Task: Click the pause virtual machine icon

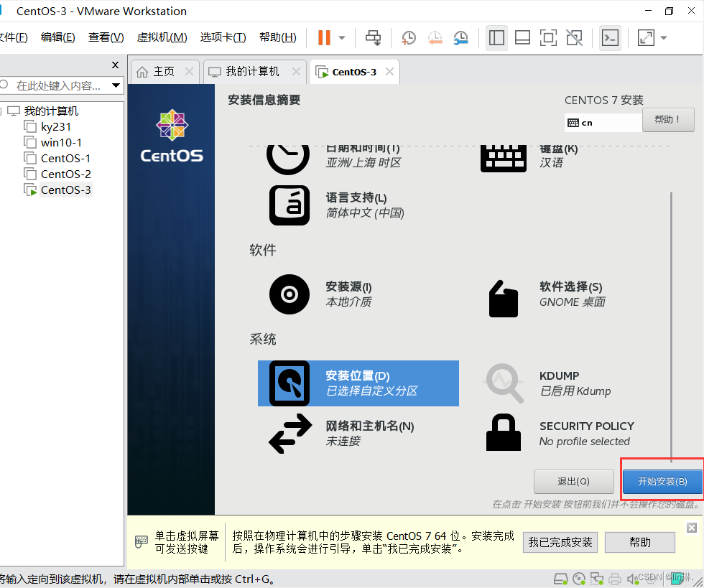Action: point(324,38)
